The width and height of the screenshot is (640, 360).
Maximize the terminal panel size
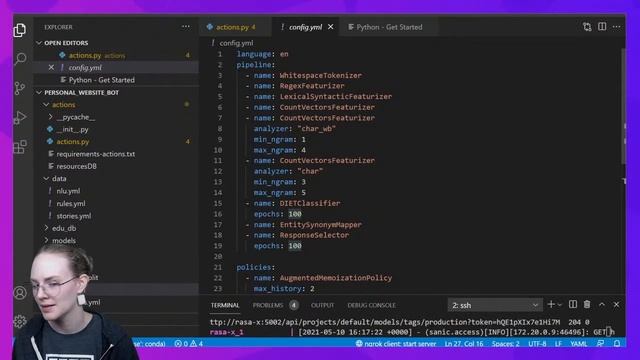click(602, 304)
